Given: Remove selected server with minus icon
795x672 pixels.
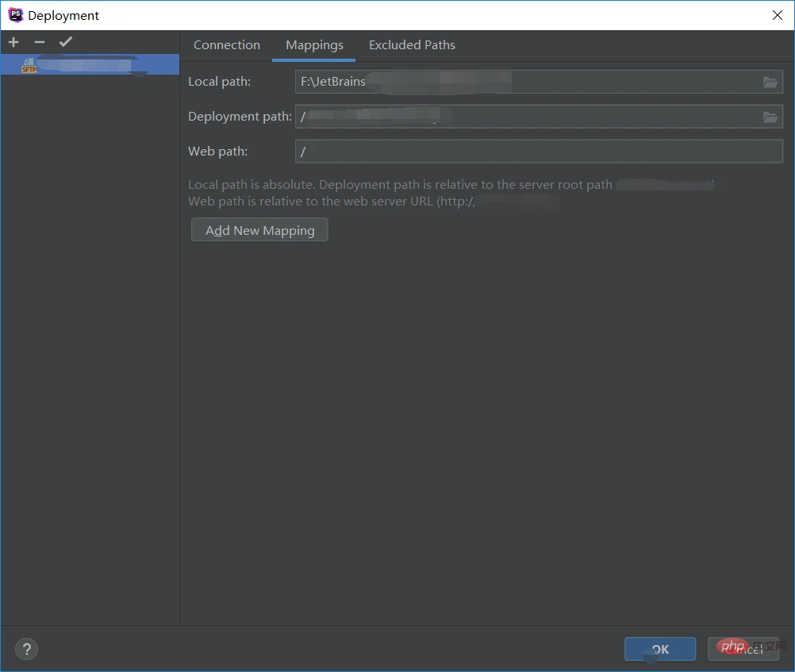Looking at the screenshot, I should 40,42.
